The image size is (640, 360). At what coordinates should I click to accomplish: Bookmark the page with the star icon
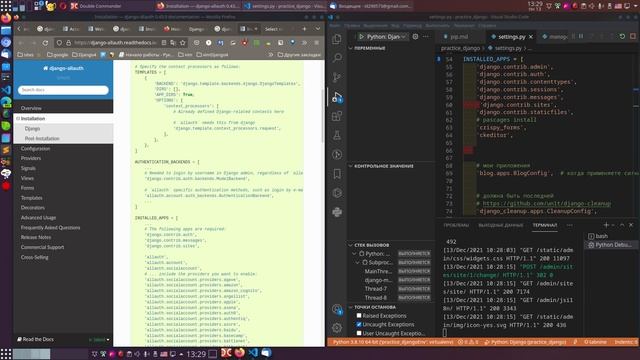click(x=182, y=42)
